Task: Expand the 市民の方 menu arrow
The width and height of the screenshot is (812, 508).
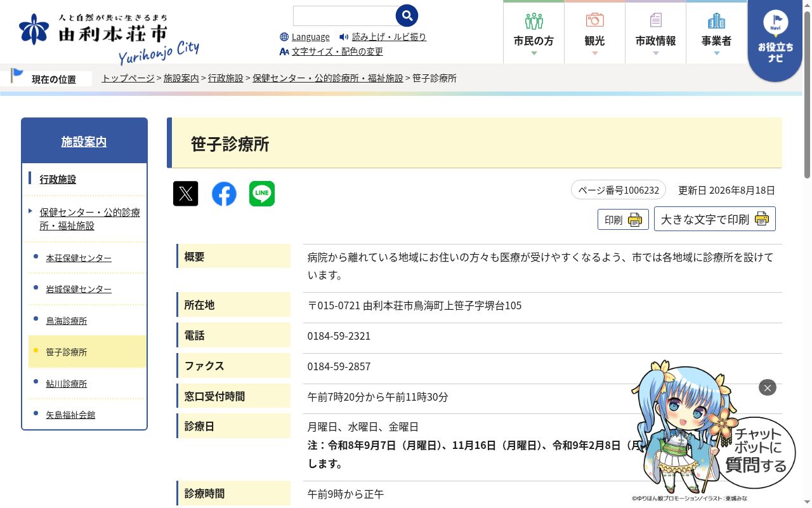Action: [534, 53]
